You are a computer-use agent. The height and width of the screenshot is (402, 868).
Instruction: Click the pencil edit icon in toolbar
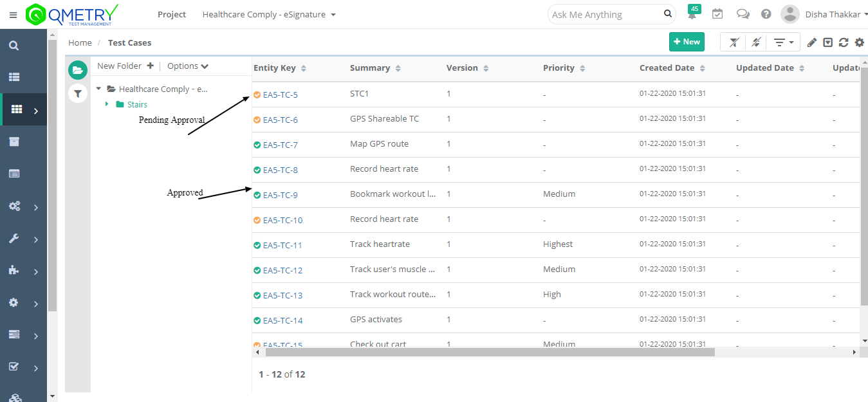pos(812,42)
